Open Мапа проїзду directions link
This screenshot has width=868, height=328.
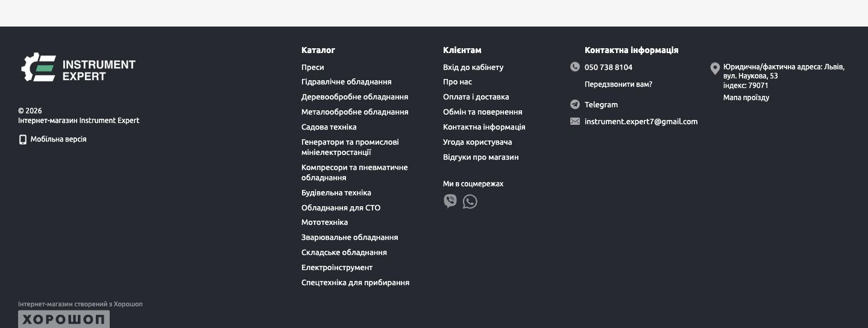[746, 98]
